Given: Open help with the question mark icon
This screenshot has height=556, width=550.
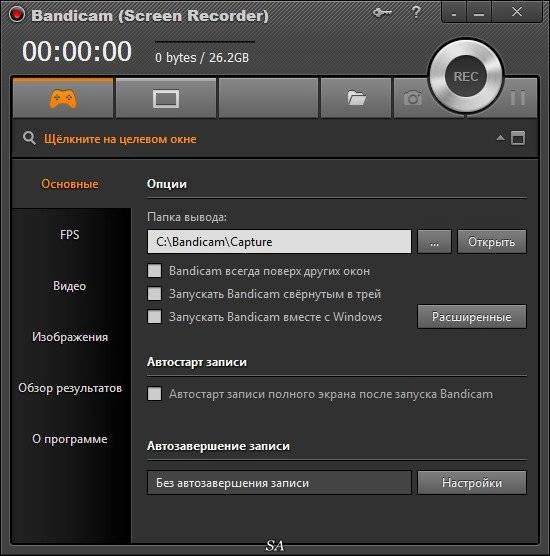Looking at the screenshot, I should pos(415,12).
